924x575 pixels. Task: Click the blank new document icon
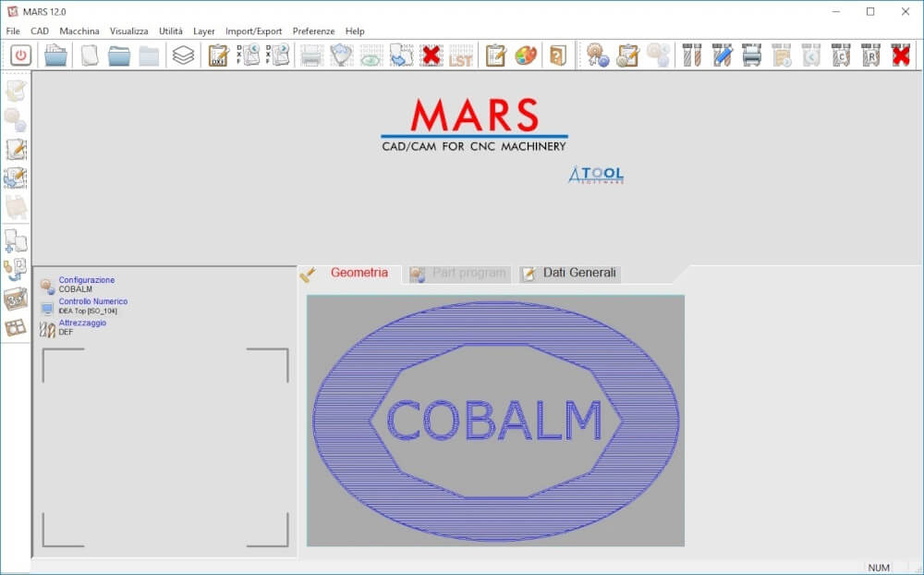pos(90,55)
